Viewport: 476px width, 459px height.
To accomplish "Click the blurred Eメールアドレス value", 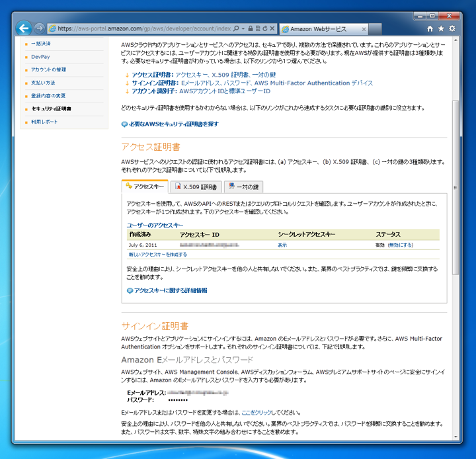I will (198, 393).
